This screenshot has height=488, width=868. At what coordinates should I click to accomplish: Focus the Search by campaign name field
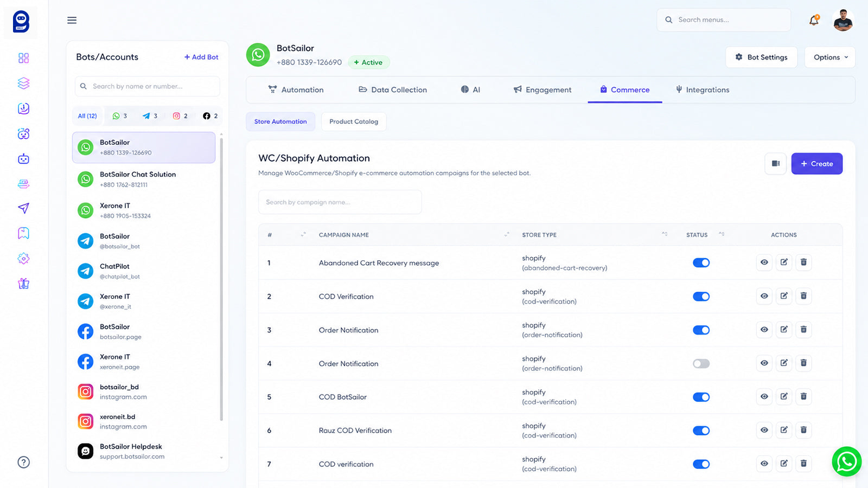pos(340,202)
